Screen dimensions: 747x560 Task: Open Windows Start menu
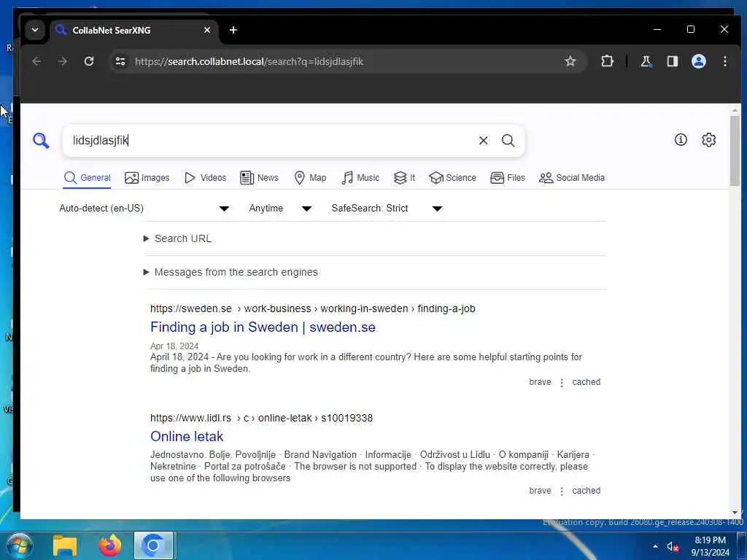(x=19, y=545)
